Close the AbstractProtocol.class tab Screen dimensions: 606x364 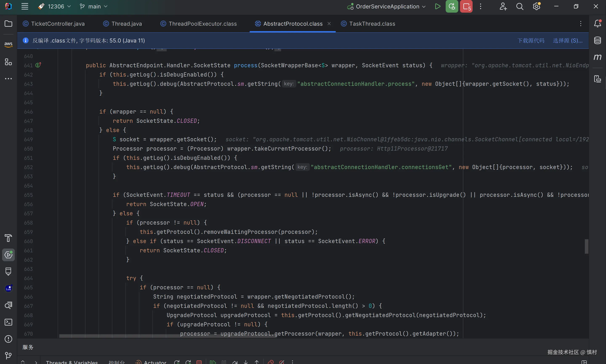point(329,24)
